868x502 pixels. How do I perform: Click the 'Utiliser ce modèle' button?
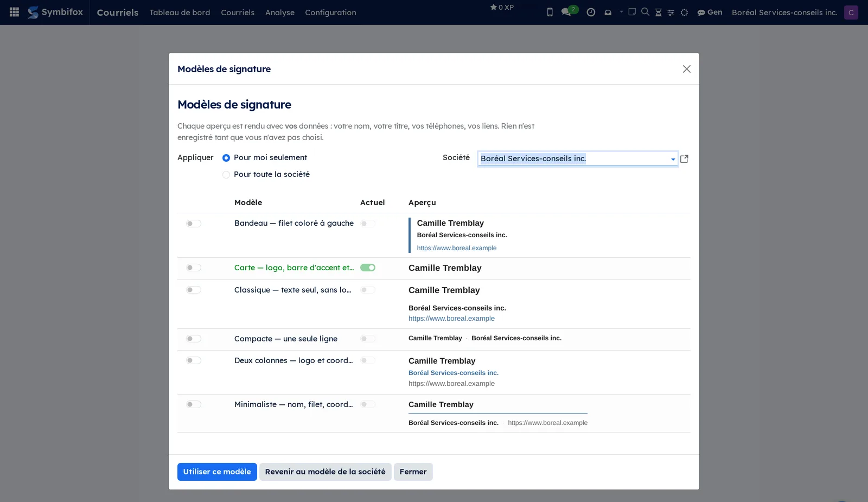point(217,472)
